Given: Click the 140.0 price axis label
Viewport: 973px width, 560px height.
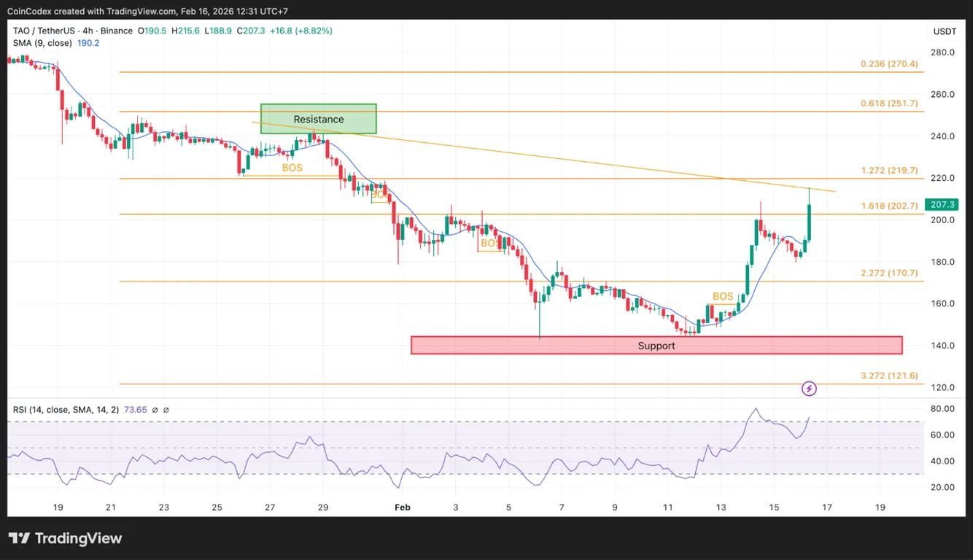Looking at the screenshot, I should [943, 346].
